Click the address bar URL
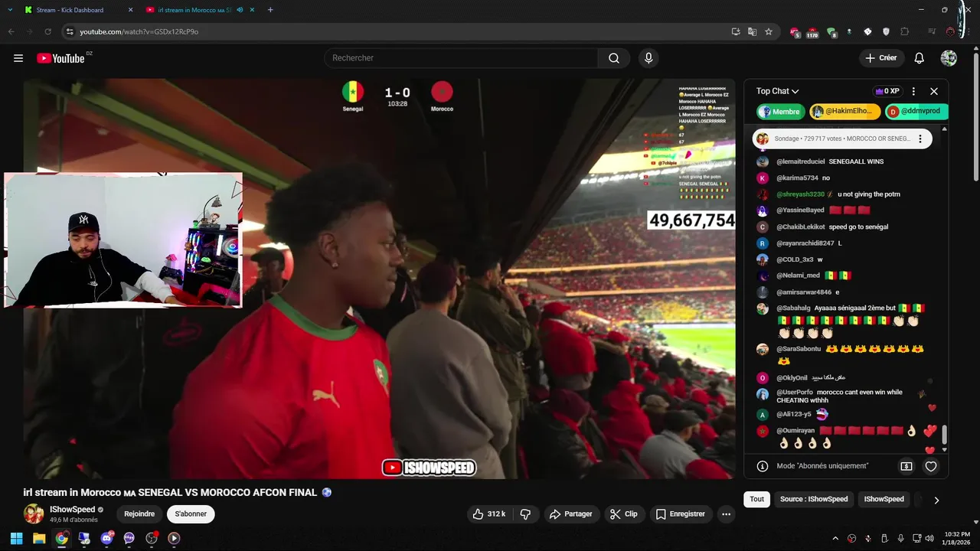 coord(139,31)
